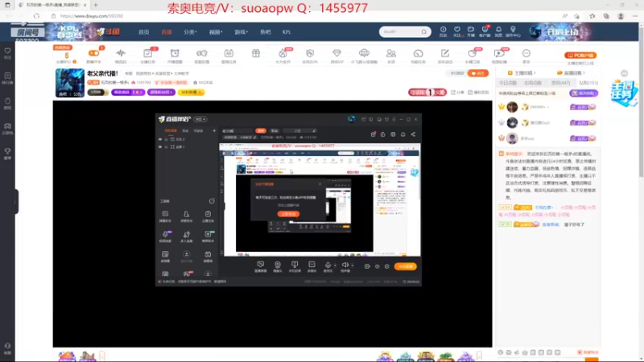Toggle the orange live switch in streamer toolbar

point(93,53)
